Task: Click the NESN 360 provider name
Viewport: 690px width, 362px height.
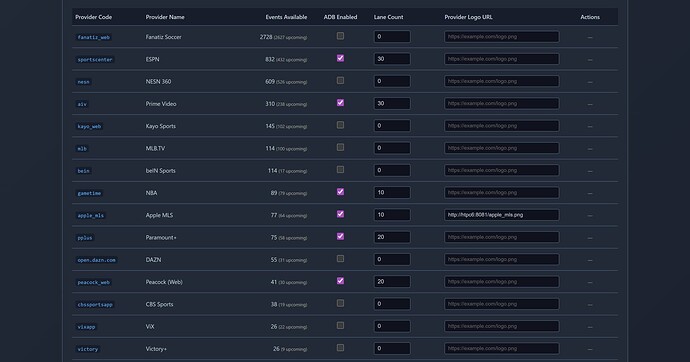Action: 158,81
